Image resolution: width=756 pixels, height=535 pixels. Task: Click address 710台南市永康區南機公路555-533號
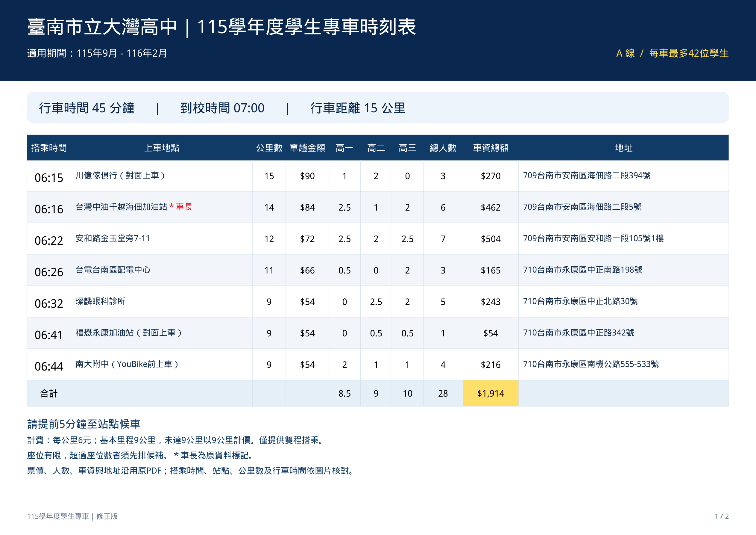[x=591, y=364]
